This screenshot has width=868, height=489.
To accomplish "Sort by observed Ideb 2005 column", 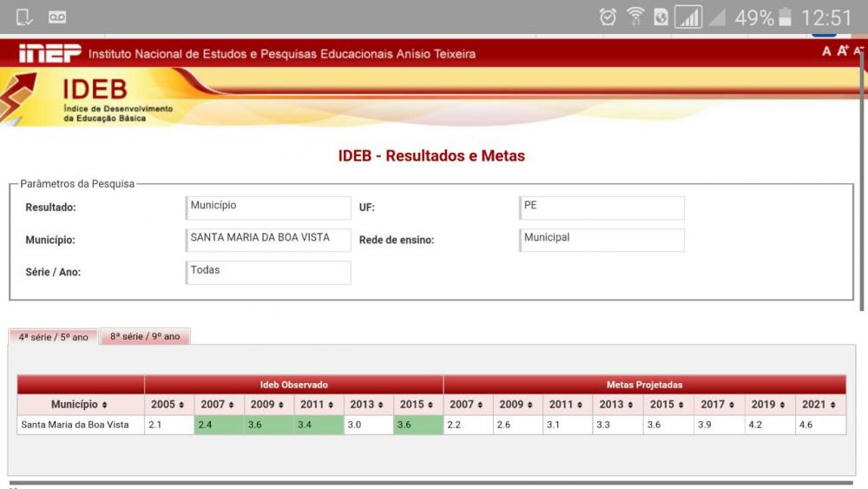I will 168,405.
